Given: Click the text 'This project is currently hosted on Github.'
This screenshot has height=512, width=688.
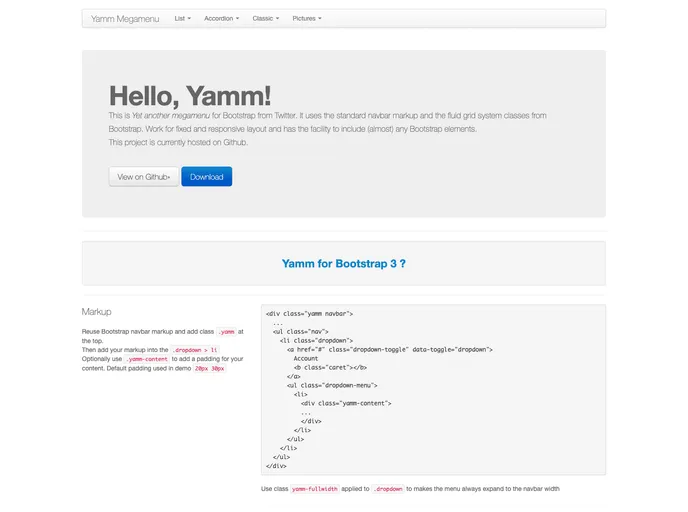Looking at the screenshot, I should tap(178, 143).
